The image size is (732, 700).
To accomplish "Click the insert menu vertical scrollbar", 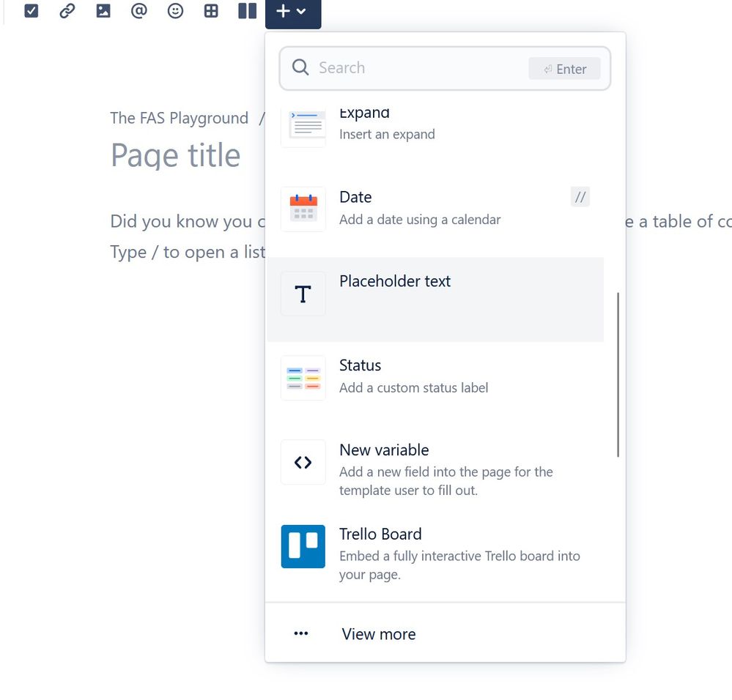I will click(x=618, y=374).
